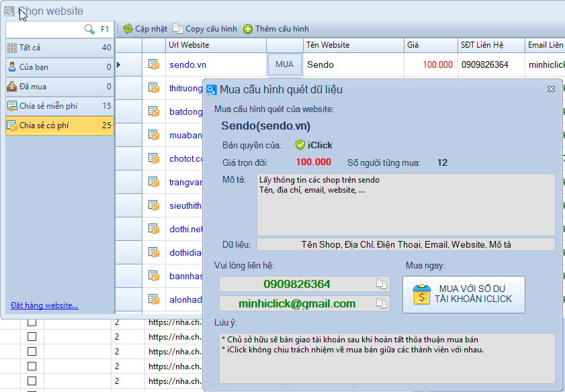Click the config icon in the dothidia row
The width and height of the screenshot is (565, 392).
[154, 252]
